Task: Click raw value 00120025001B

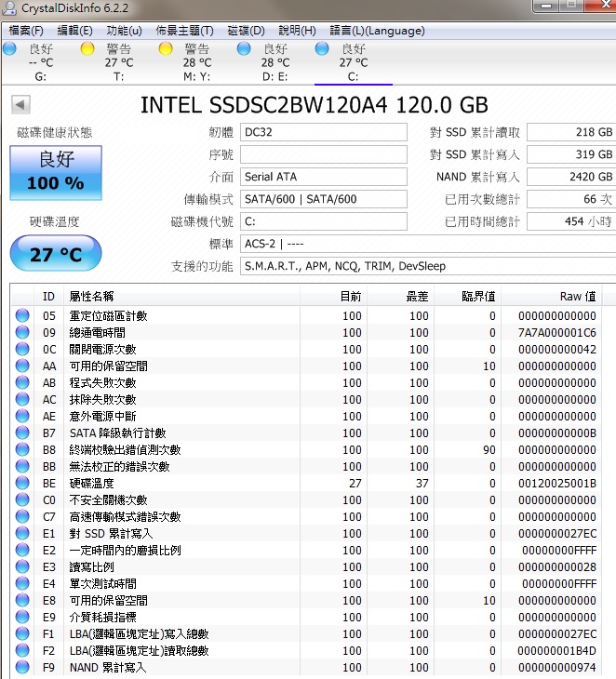Action: (x=557, y=484)
